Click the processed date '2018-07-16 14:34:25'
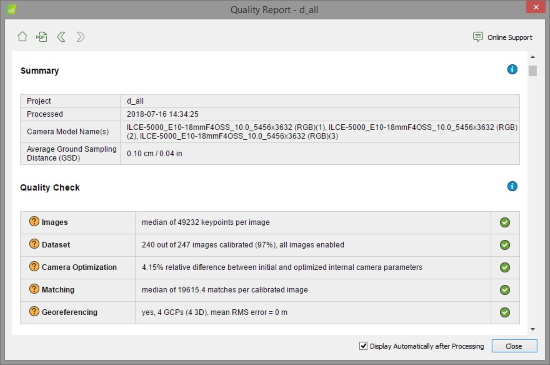550x365 pixels. pyautogui.click(x=162, y=114)
